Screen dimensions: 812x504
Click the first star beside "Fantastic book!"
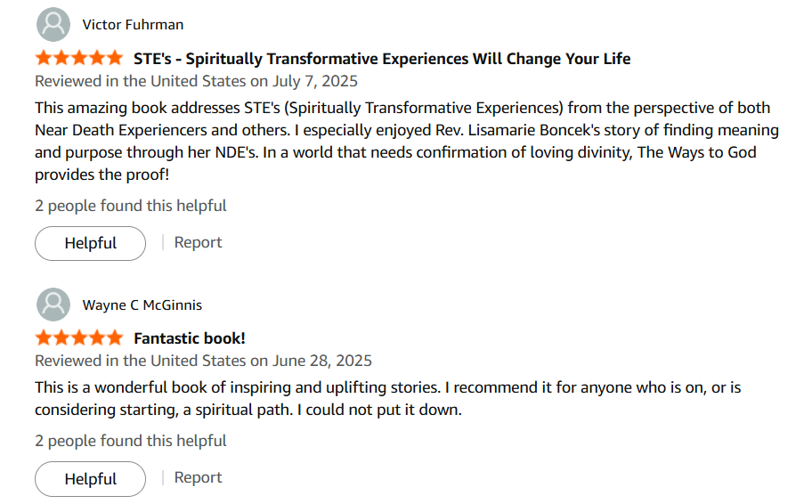click(x=44, y=338)
